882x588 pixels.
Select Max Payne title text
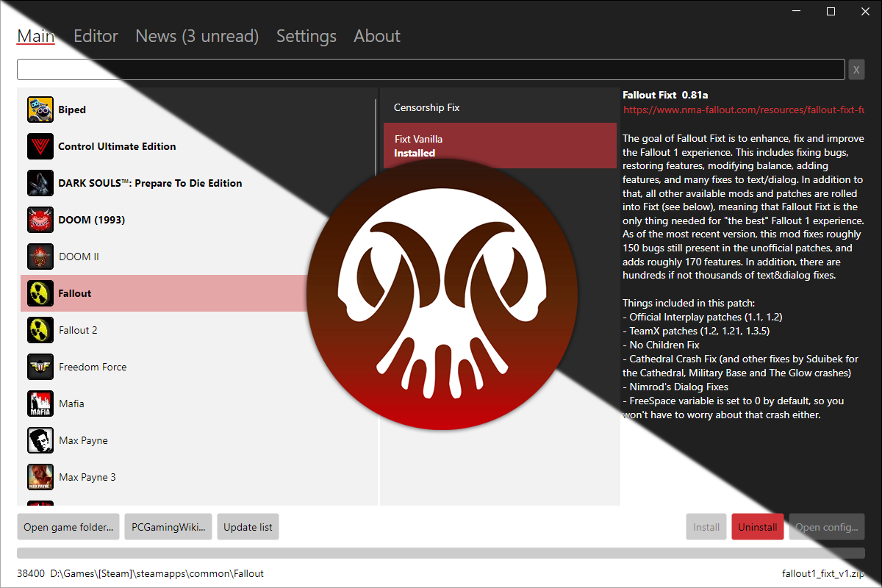[83, 440]
